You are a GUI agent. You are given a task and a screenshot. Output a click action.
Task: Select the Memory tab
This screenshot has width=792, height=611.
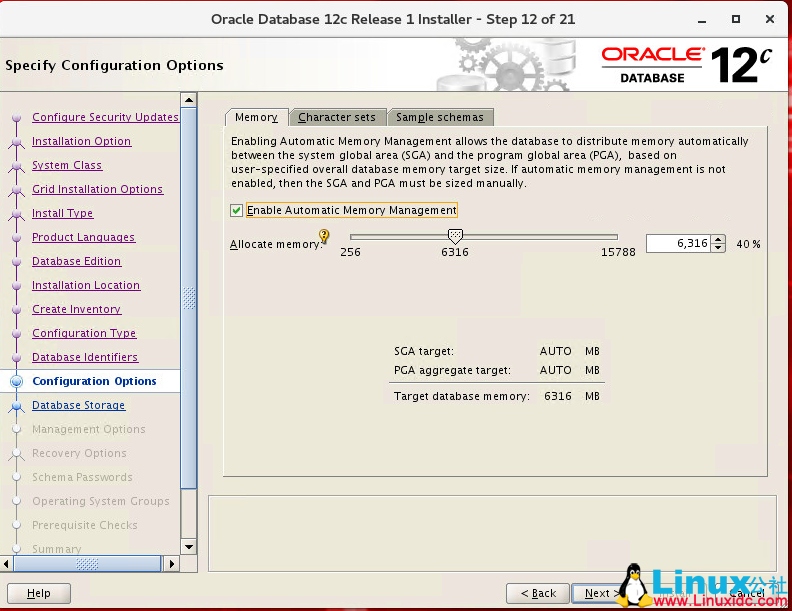[x=257, y=117]
